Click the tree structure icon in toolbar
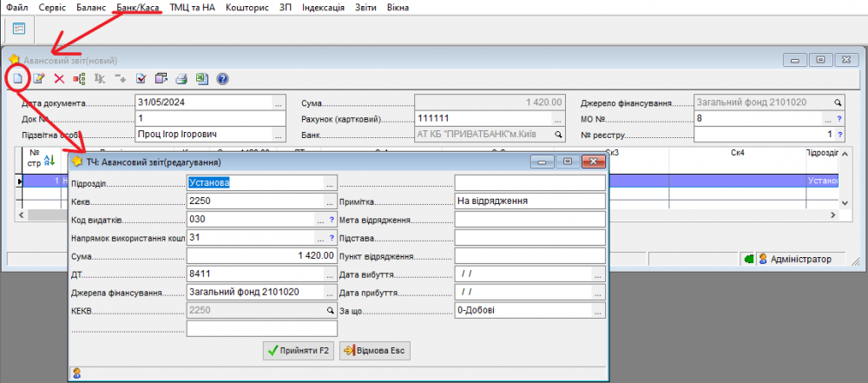The width and height of the screenshot is (868, 383). coord(79,79)
